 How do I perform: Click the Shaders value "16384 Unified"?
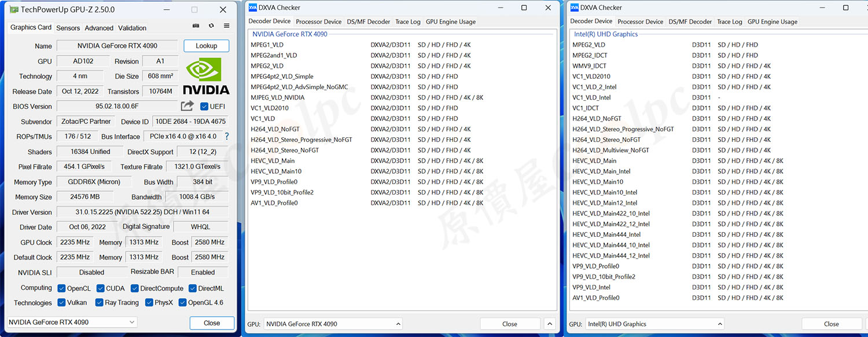90,152
